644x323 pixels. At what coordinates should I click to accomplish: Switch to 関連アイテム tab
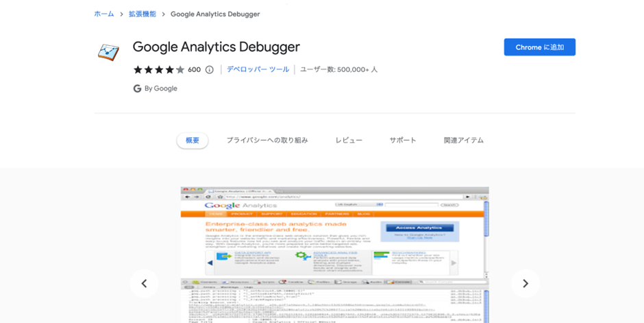(x=464, y=140)
